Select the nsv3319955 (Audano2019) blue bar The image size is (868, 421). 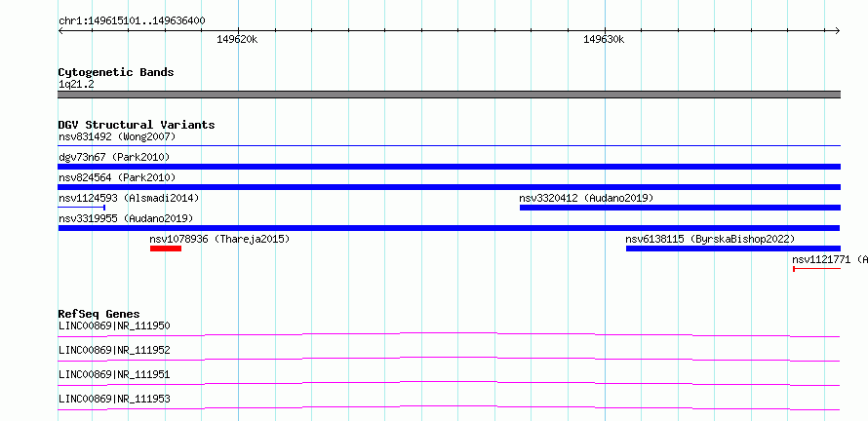[x=449, y=228]
